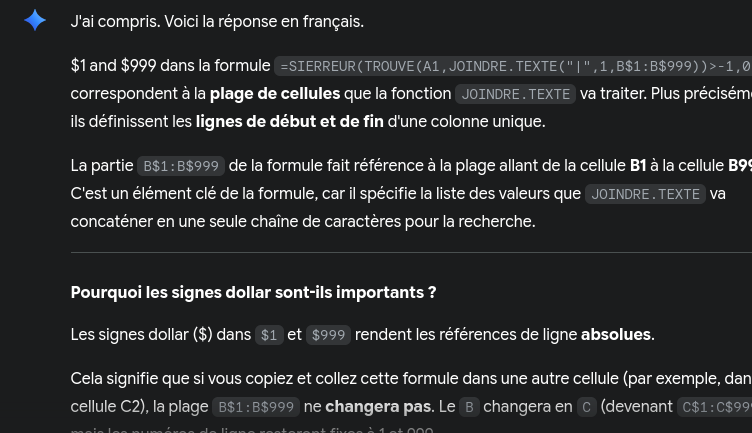
Task: Click the $1 code chip
Action: tap(269, 335)
